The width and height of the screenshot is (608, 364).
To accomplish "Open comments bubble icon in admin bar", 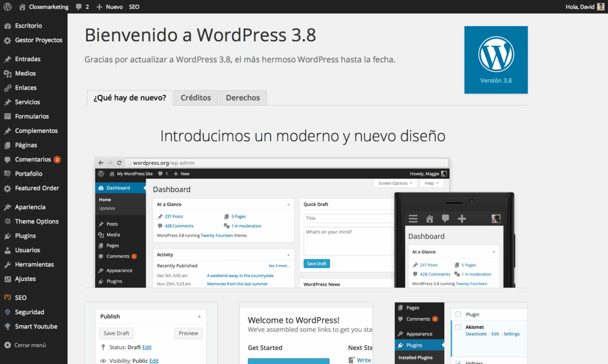I will click(x=78, y=7).
